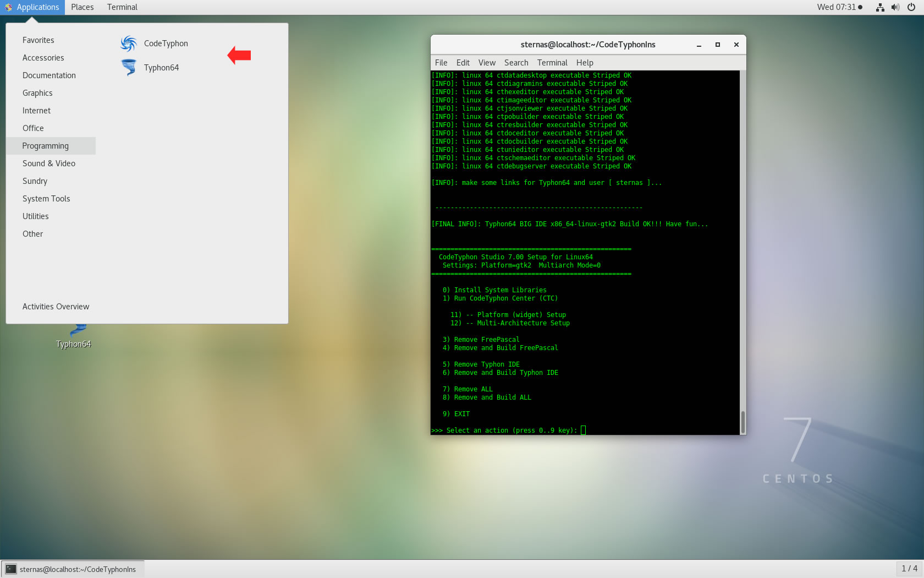The width and height of the screenshot is (924, 578).
Task: Open the Terminal menu in the top bar
Action: [x=122, y=7]
